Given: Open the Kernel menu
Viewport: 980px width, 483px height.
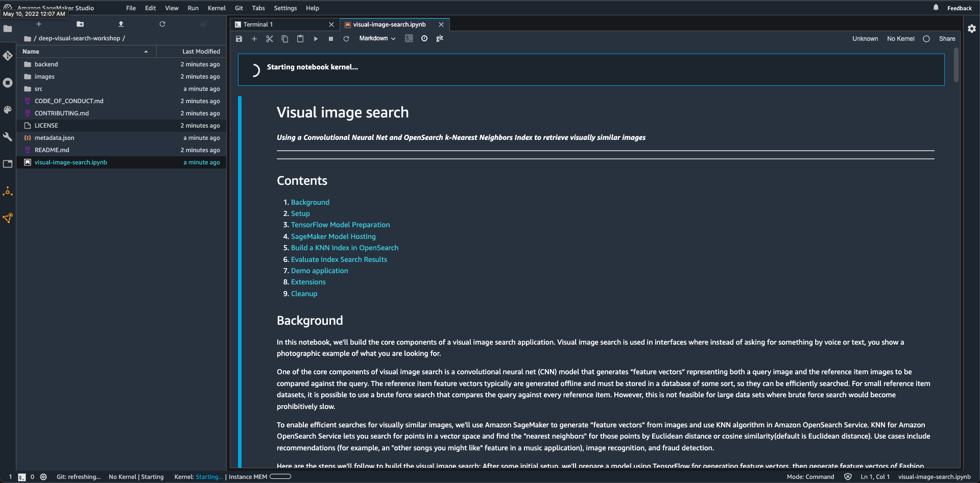Looking at the screenshot, I should (217, 8).
